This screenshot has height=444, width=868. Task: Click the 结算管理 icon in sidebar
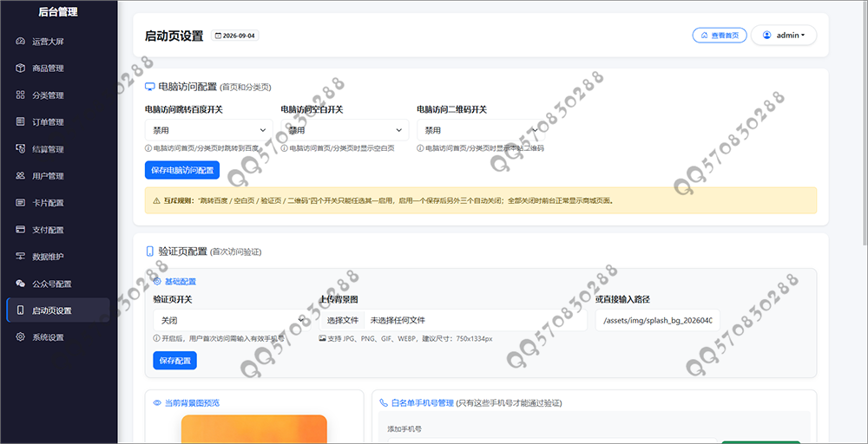pos(21,149)
